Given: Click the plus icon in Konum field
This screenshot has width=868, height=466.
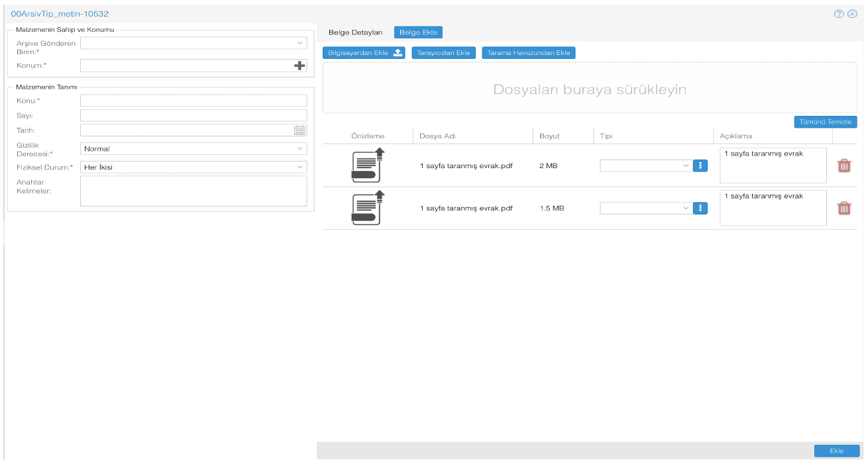Looking at the screenshot, I should point(299,66).
